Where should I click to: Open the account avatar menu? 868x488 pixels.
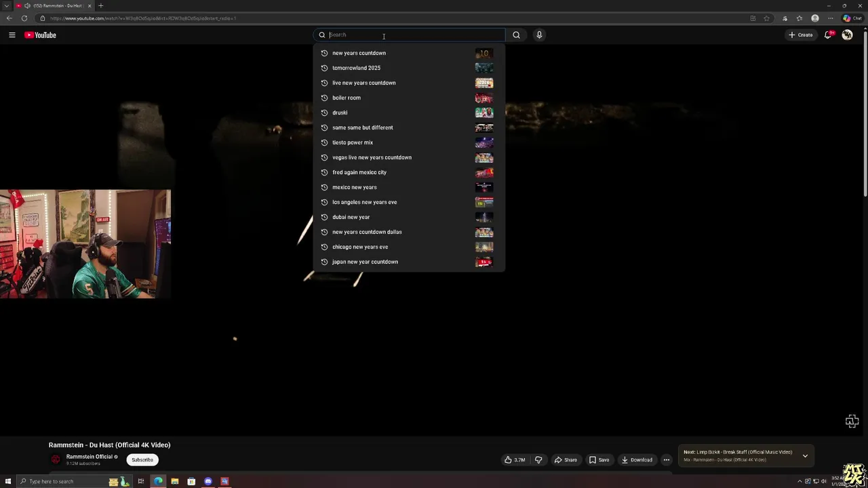click(x=847, y=35)
